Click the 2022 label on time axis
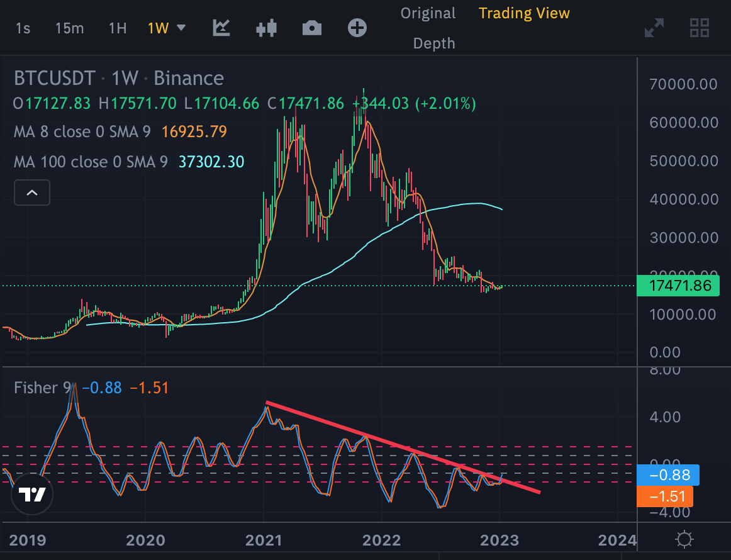 (x=381, y=540)
